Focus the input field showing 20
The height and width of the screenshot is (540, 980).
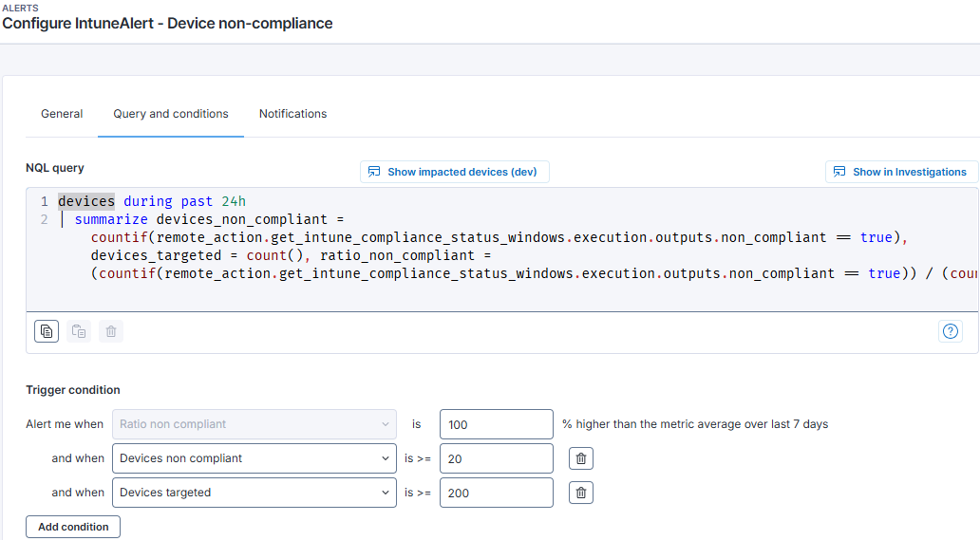(x=496, y=458)
